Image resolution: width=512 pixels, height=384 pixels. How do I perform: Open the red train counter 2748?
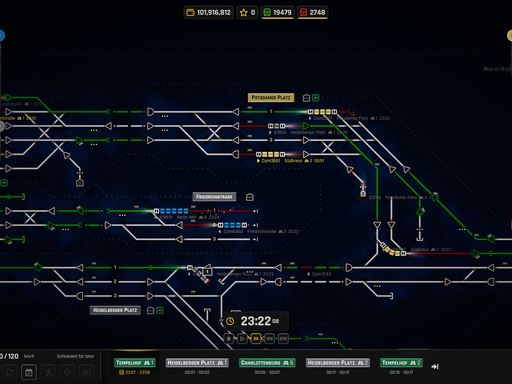313,13
